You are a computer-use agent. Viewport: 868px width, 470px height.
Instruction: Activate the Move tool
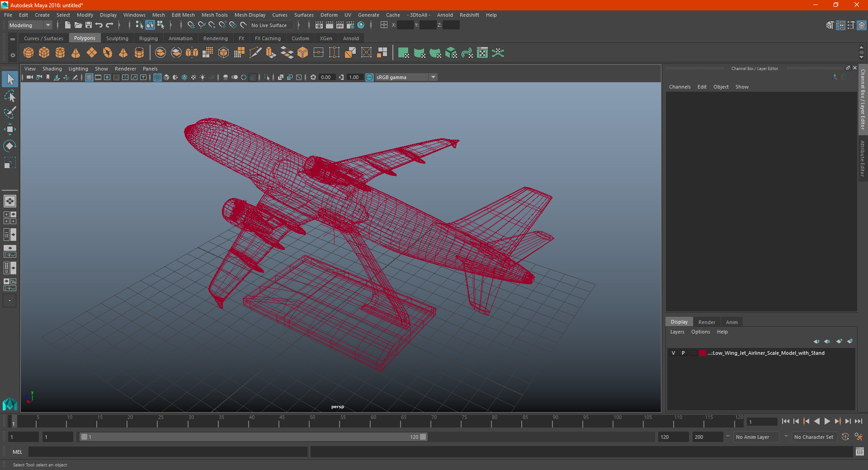[9, 129]
